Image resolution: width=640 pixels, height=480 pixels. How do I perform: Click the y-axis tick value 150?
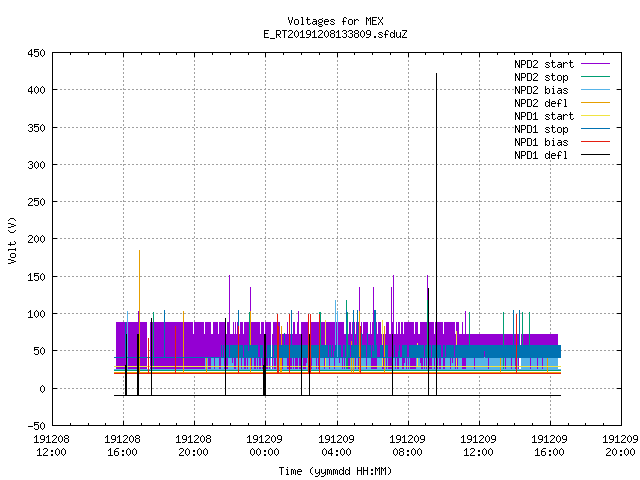36,277
